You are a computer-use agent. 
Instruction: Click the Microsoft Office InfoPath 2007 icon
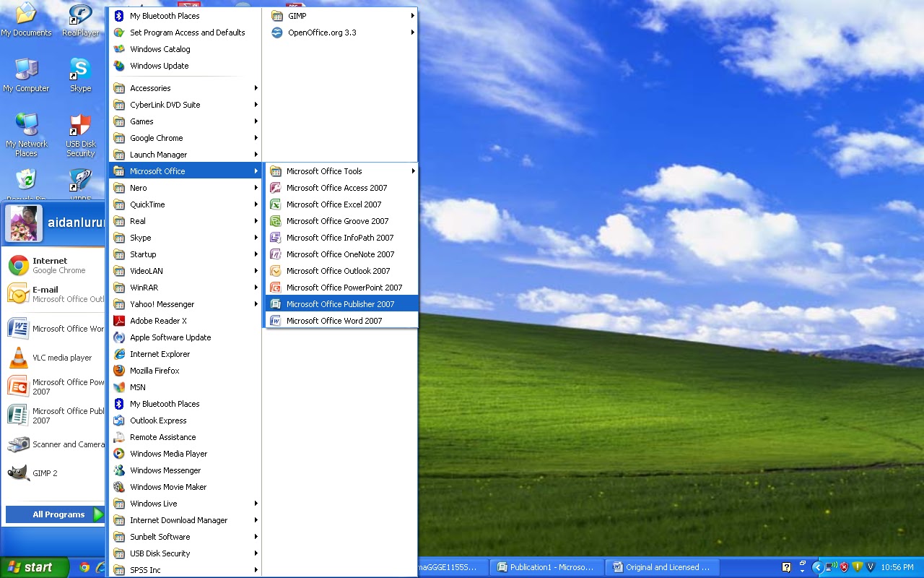(x=275, y=238)
